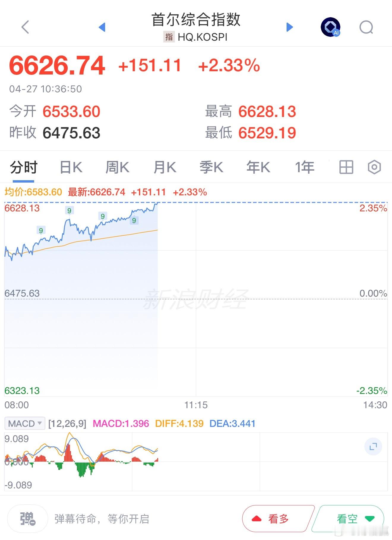Screen dimensions: 392x540
Task: Select the 月K tab
Action: [165, 167]
